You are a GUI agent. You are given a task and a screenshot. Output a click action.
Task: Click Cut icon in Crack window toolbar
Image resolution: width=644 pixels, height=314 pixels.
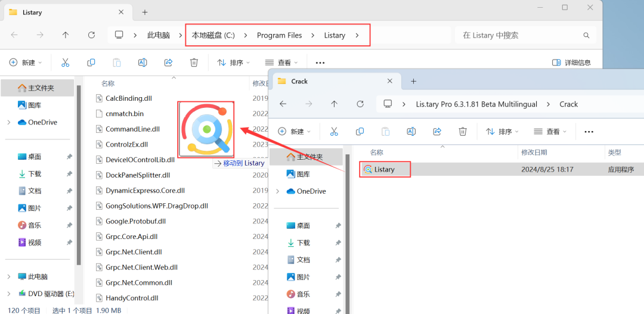pyautogui.click(x=334, y=131)
